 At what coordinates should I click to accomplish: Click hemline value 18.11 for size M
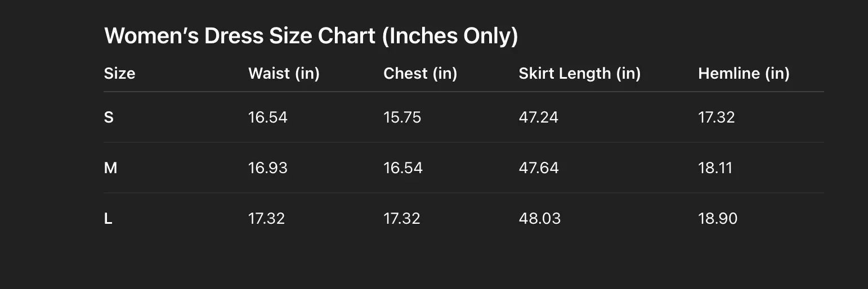coord(715,168)
